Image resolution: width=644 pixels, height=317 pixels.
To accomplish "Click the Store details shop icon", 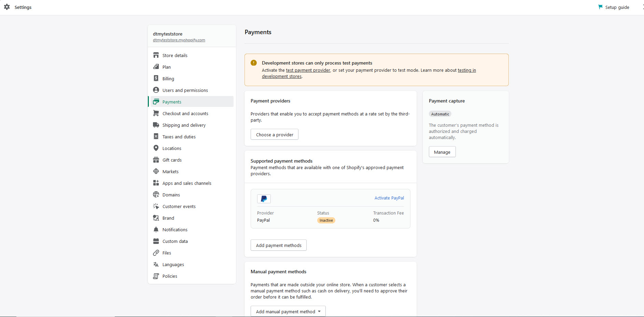I will click(x=156, y=55).
